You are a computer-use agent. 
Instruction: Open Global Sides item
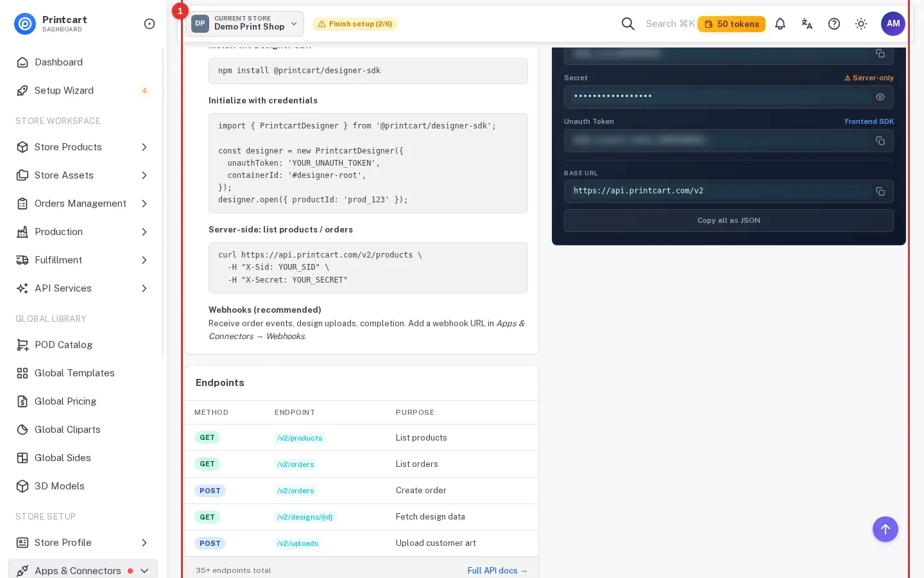point(83,458)
